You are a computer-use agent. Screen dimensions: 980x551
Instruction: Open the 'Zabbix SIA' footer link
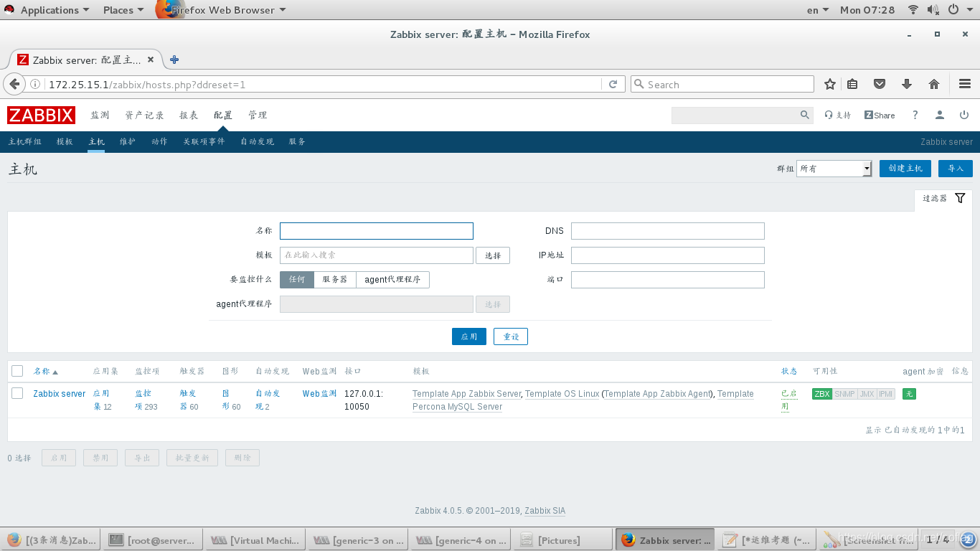tap(545, 511)
